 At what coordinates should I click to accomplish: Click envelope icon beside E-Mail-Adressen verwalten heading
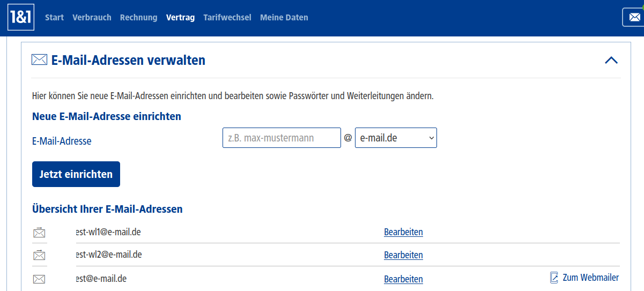click(x=39, y=60)
